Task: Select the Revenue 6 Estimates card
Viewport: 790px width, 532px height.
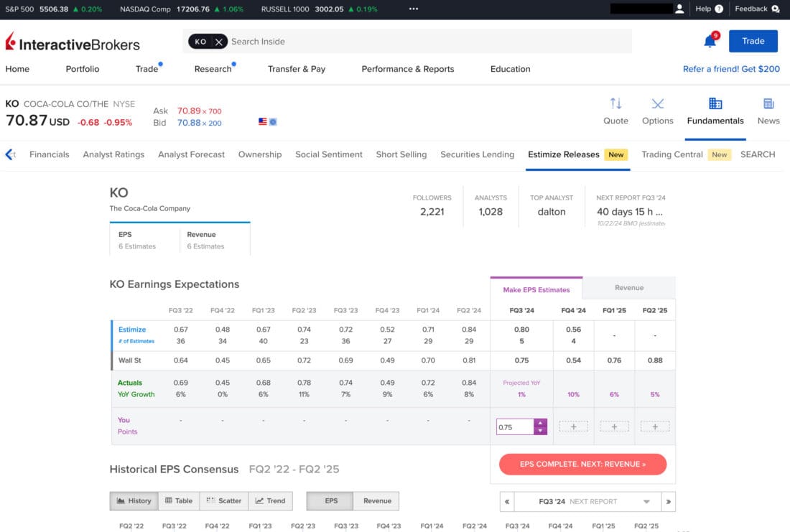Action: pos(215,241)
